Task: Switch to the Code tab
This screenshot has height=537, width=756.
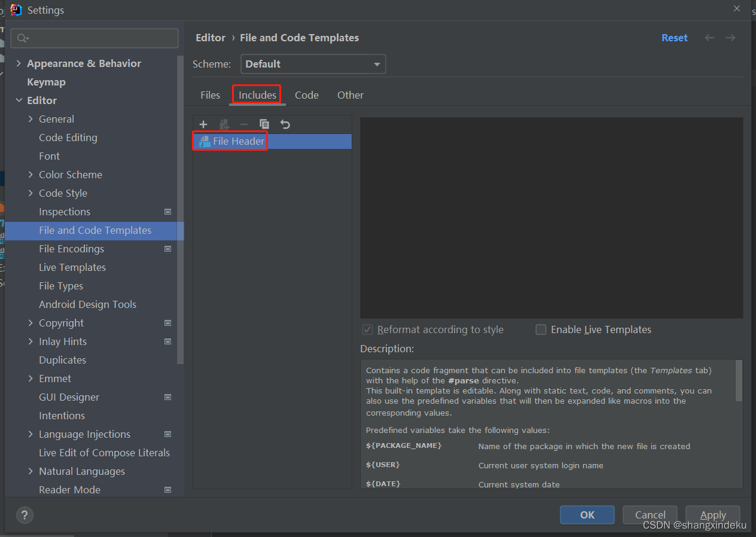Action: (307, 95)
